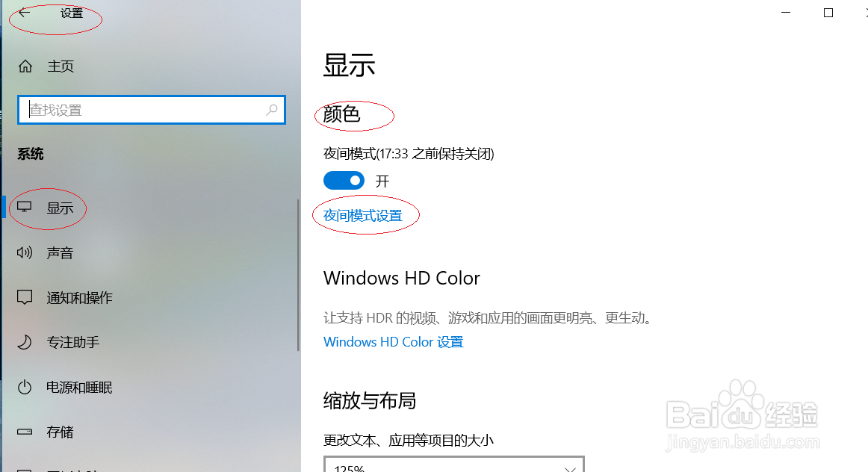The width and height of the screenshot is (868, 472).
Task: Open the 存储 drive icon
Action: pos(25,432)
